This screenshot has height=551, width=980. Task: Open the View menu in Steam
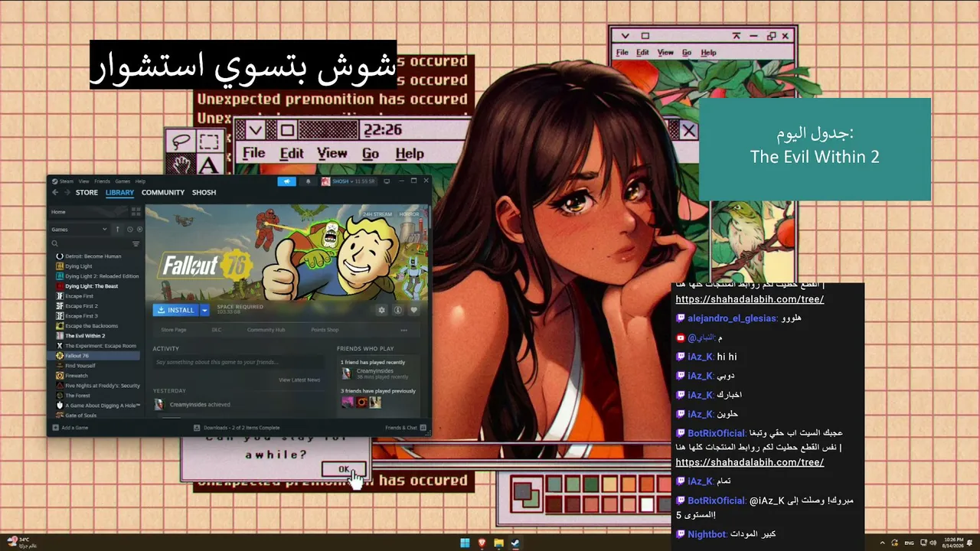(x=84, y=181)
